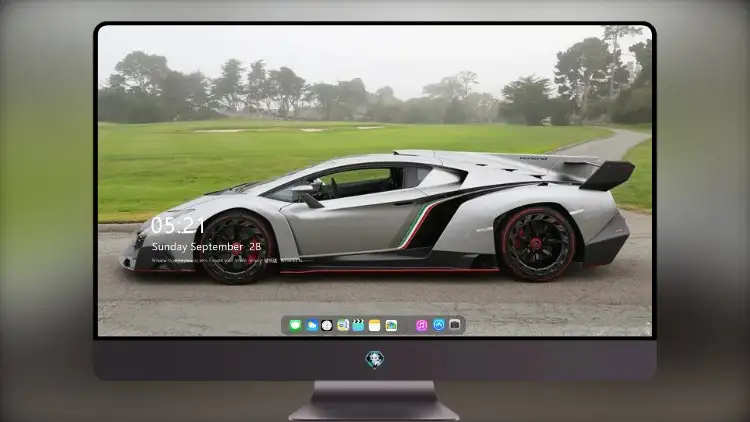Click the small text line below the date
The image size is (750, 422).
[227, 260]
